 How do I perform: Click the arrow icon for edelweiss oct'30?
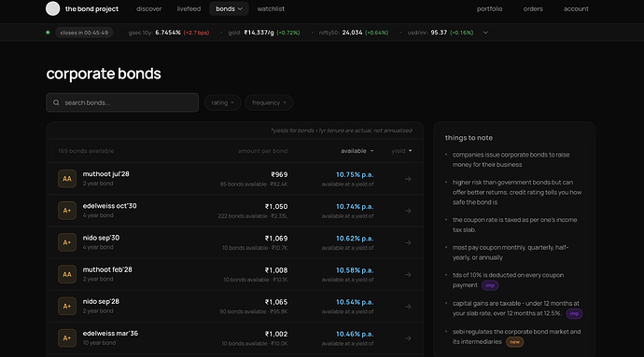408,211
